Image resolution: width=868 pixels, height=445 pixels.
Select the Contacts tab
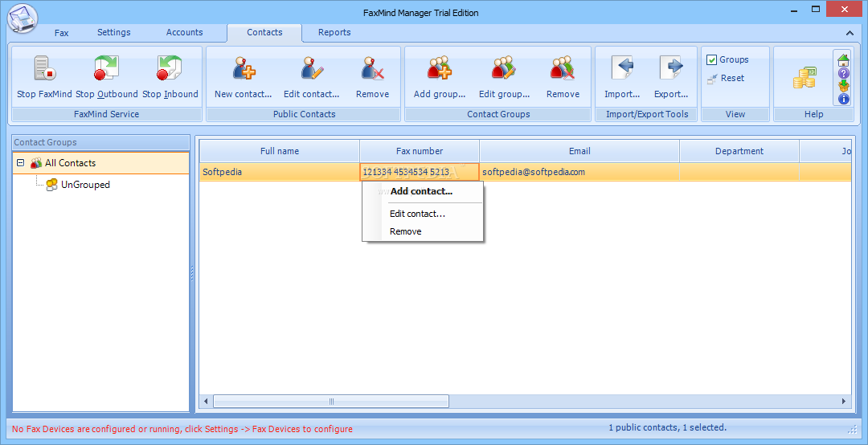tap(264, 32)
